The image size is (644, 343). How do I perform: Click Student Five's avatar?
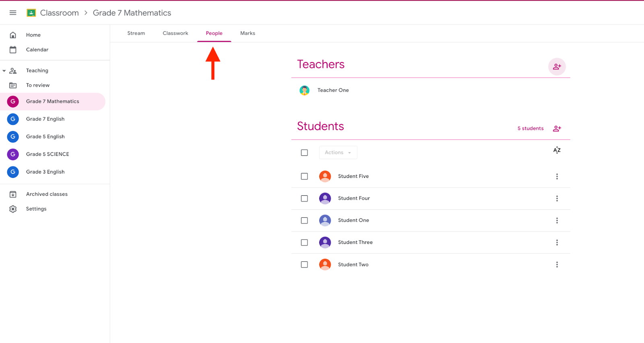click(325, 176)
